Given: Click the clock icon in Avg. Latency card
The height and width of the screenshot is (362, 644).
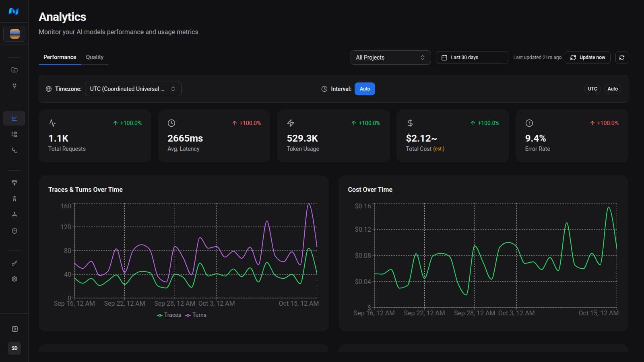Looking at the screenshot, I should coord(171,123).
